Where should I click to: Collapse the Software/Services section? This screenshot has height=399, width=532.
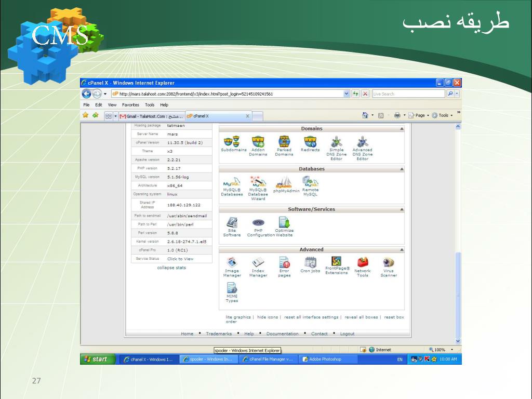pos(402,209)
